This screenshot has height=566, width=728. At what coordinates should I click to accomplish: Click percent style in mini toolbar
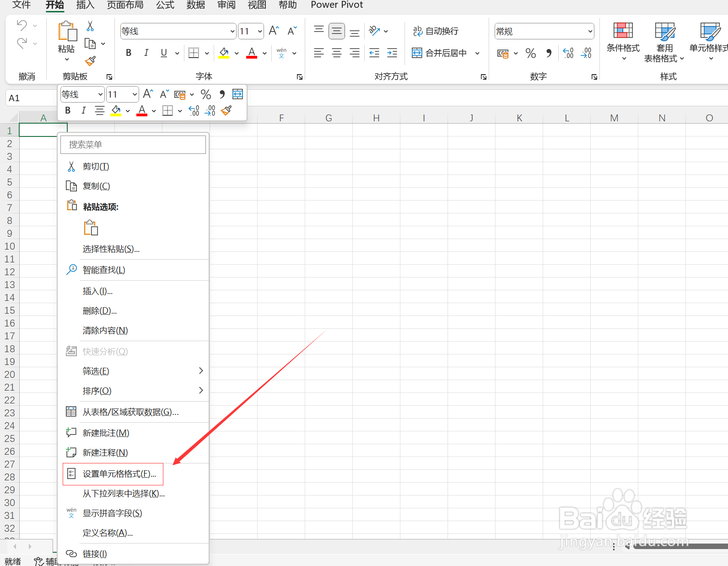tap(206, 94)
